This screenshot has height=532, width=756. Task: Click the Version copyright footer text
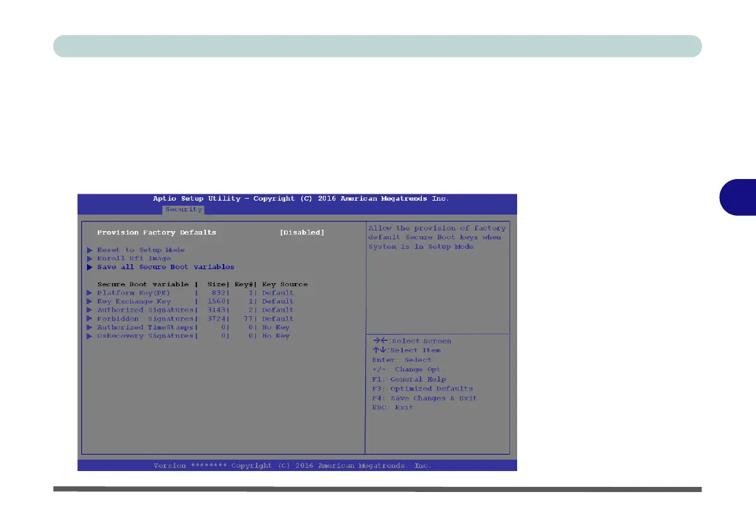pyautogui.click(x=292, y=465)
